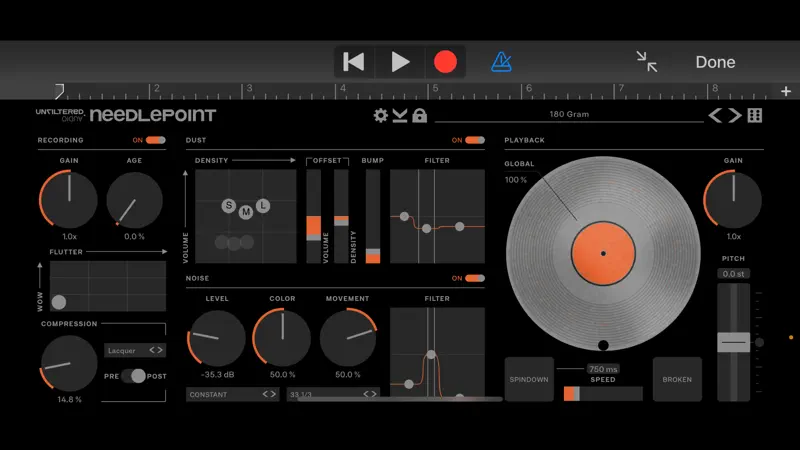Screen dimensions: 800x450
Task: Toggle the Dust ON switch
Action: (474, 140)
